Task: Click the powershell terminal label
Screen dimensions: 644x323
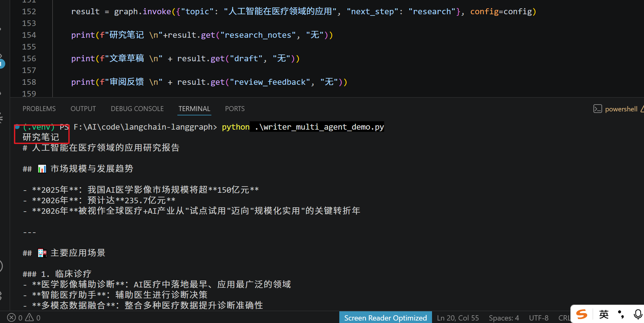Action: point(621,109)
